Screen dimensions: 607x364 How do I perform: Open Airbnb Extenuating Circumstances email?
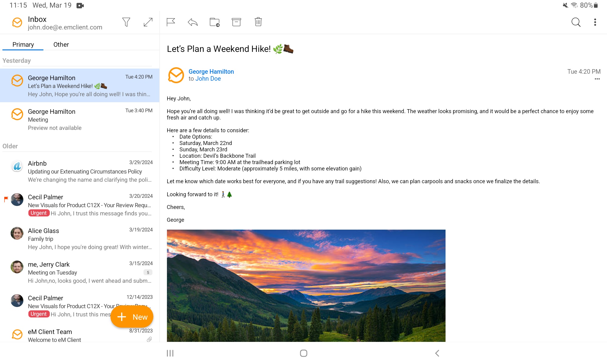click(80, 171)
